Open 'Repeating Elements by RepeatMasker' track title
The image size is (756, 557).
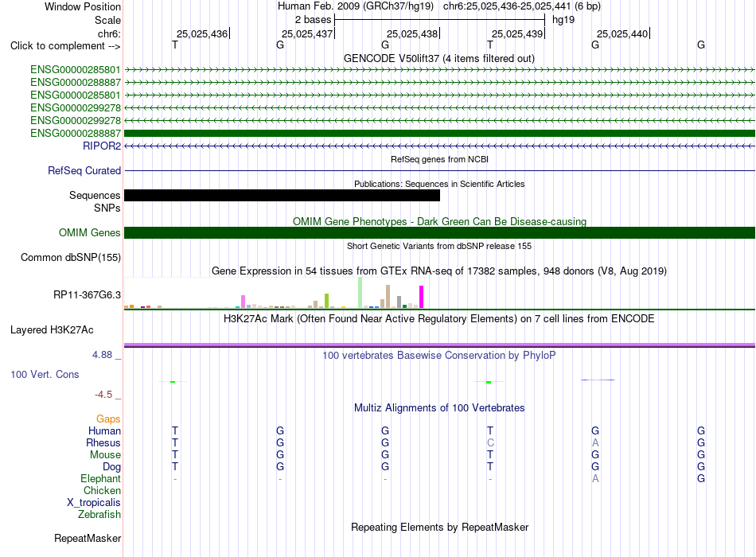(439, 527)
